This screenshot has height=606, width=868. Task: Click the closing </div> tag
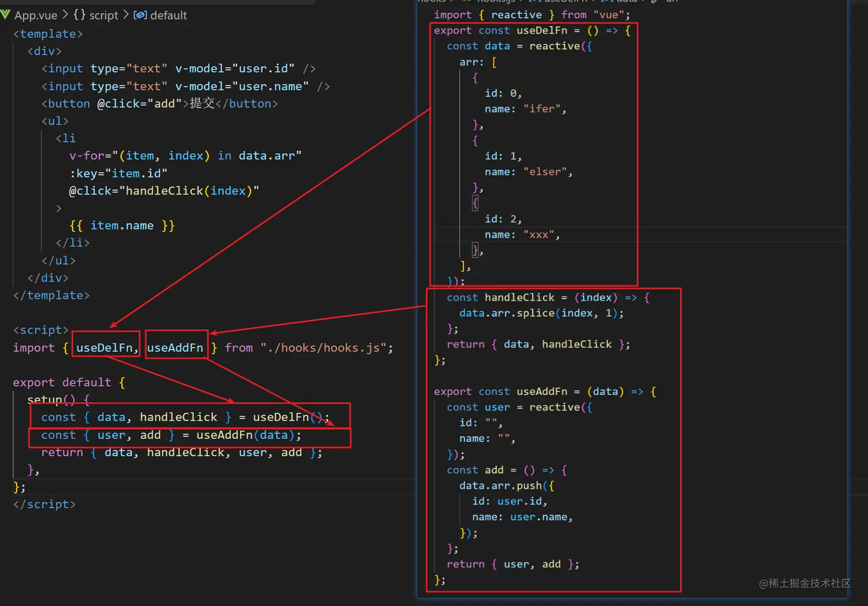tap(48, 278)
